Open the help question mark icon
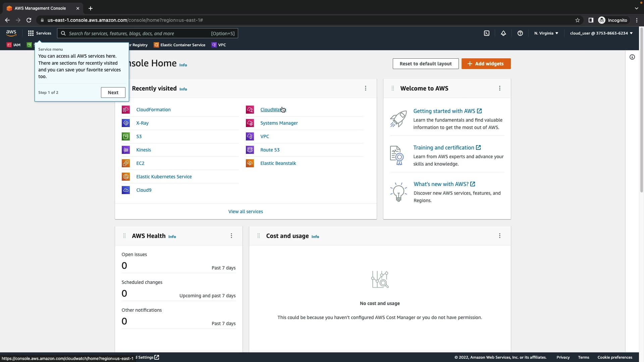644x362 pixels. [x=520, y=33]
